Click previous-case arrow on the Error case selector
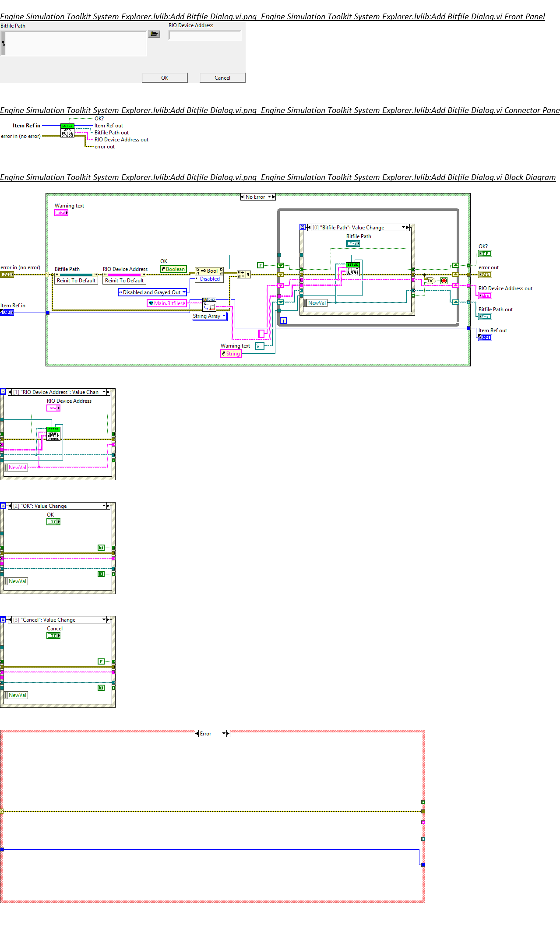This screenshot has height=925, width=560. (x=197, y=734)
